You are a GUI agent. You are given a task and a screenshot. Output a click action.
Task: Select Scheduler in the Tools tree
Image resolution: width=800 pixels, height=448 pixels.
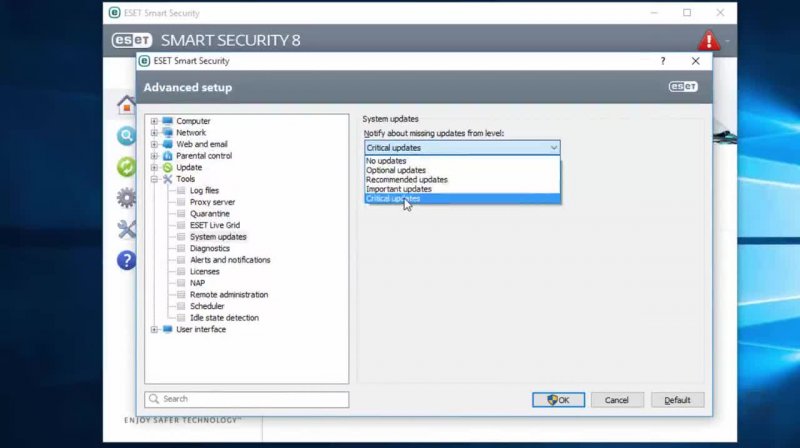[207, 306]
